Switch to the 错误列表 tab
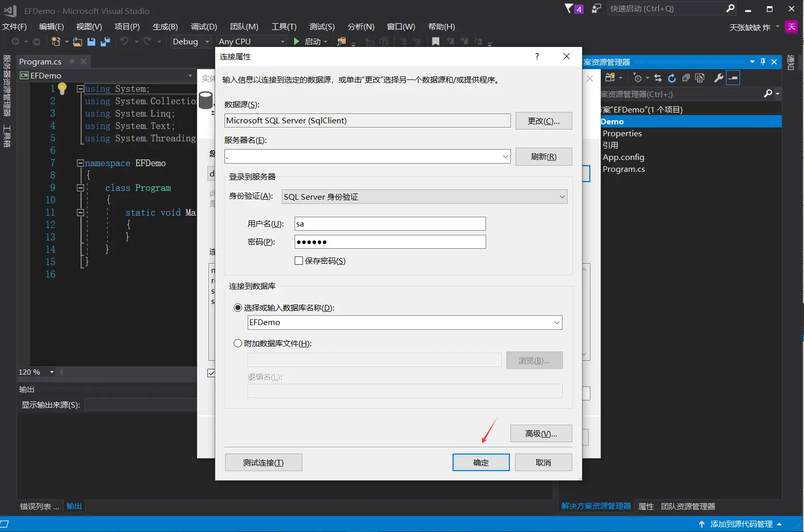The image size is (804, 532). [x=40, y=506]
